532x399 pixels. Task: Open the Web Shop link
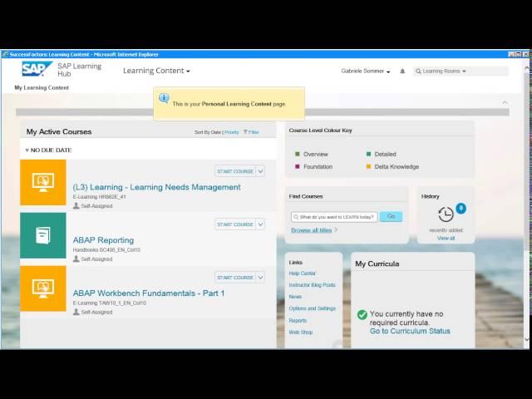[x=301, y=332]
